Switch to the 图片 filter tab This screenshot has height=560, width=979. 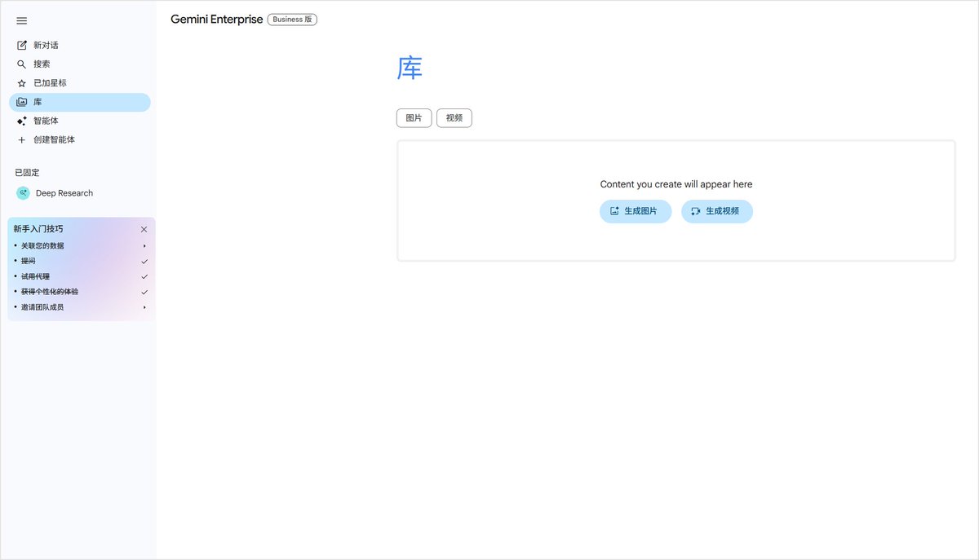tap(414, 117)
